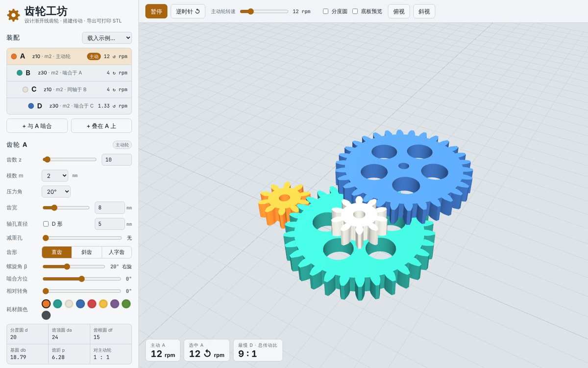Open the 模数 m dropdown
588x368 pixels.
55,176
